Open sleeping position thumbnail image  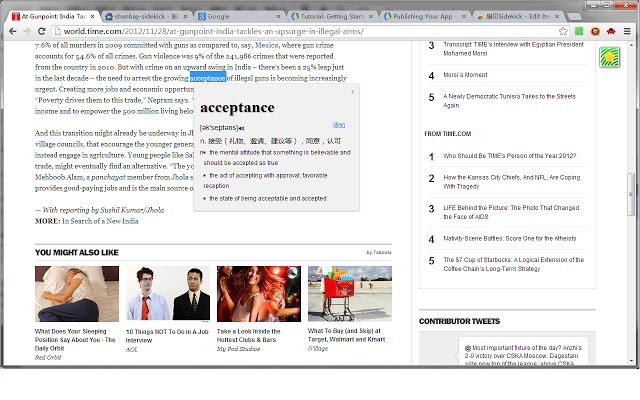click(77, 294)
